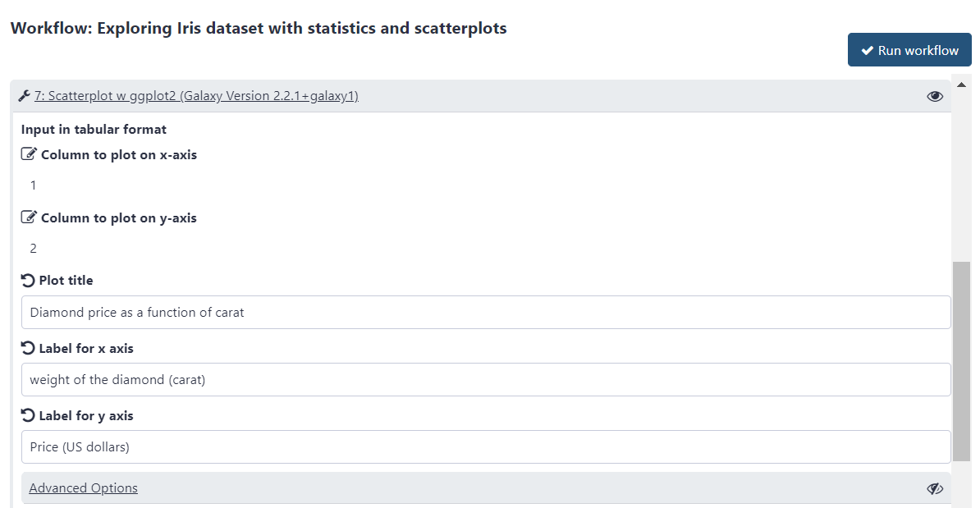Image resolution: width=980 pixels, height=508 pixels.
Task: Toggle crossed-eye icon on Advanced Options
Action: pyautogui.click(x=934, y=488)
